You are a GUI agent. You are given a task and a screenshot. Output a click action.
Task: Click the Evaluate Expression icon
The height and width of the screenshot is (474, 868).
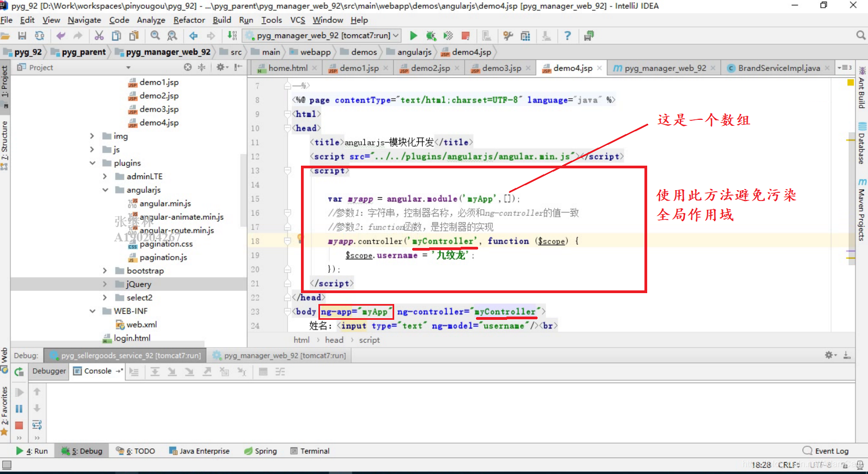263,372
